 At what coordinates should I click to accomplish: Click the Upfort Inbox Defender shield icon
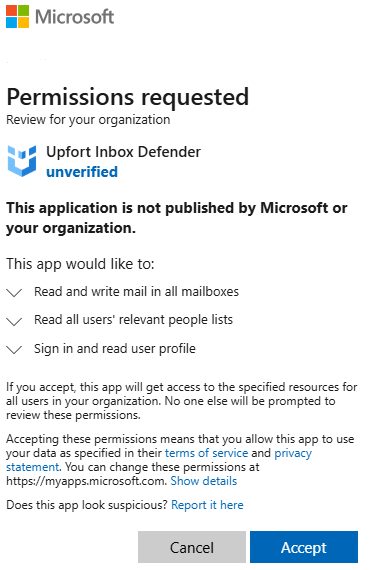pyautogui.click(x=22, y=161)
